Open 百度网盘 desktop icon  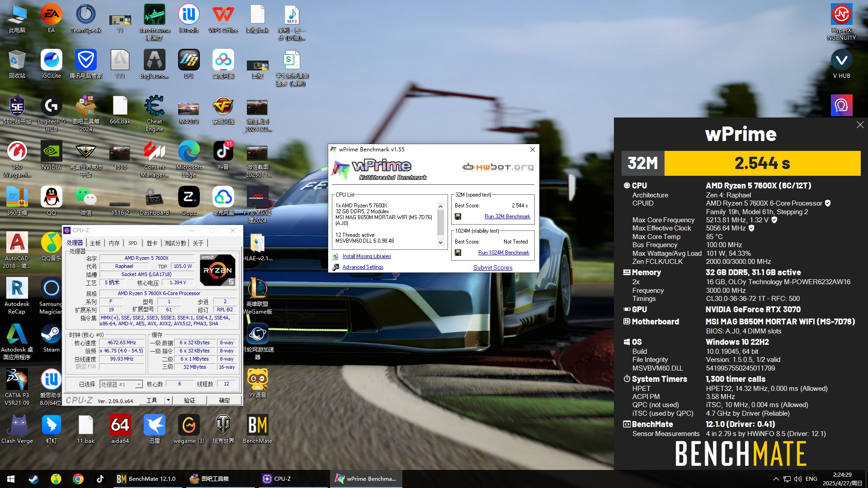click(x=223, y=64)
